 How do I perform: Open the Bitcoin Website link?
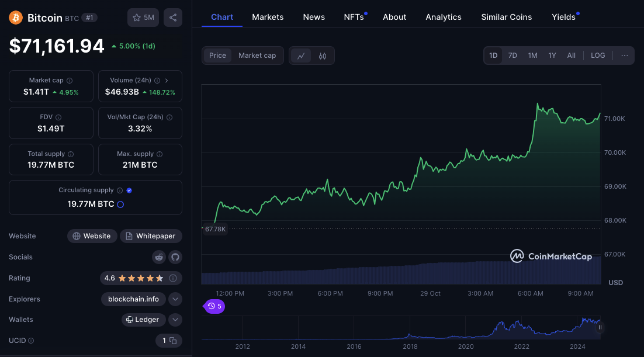pos(92,236)
